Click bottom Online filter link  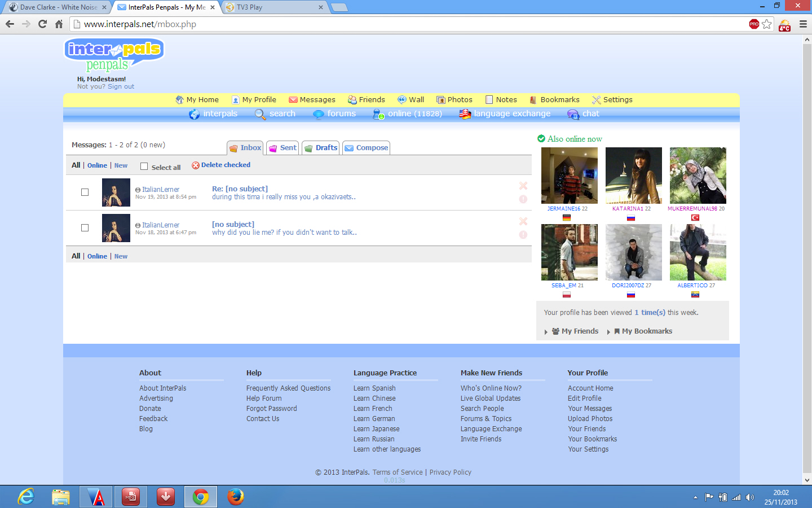[x=97, y=256]
